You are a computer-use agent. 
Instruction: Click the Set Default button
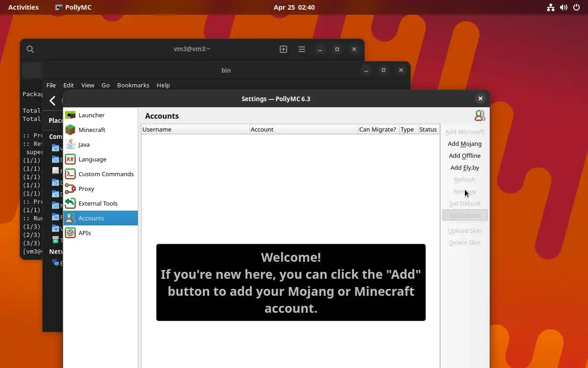[x=465, y=203]
